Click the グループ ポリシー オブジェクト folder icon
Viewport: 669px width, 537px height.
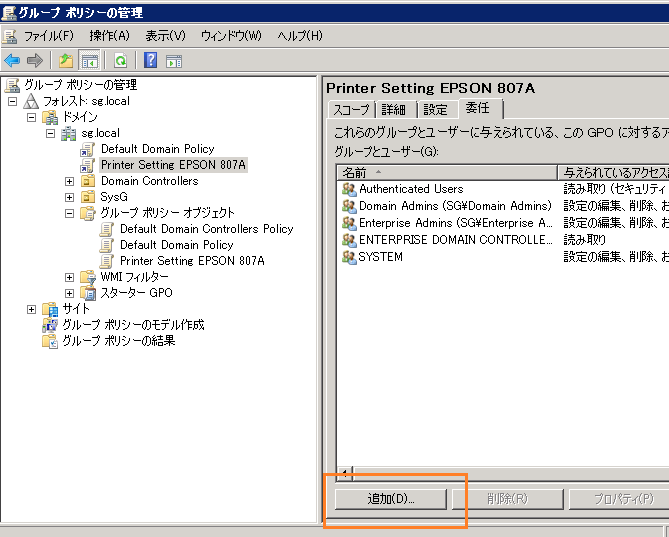[88, 213]
